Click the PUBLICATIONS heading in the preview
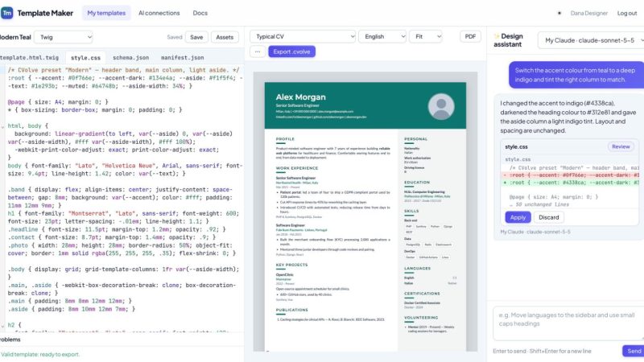Viewport: 644px width, 362px height. coord(291,311)
